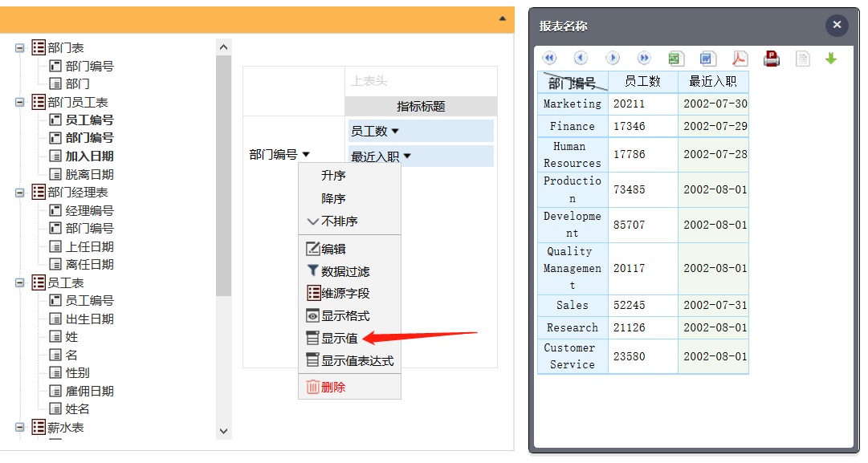Screen dimensions: 868x463
Task: Collapse the 部门员工表 tree node
Action: (x=19, y=102)
